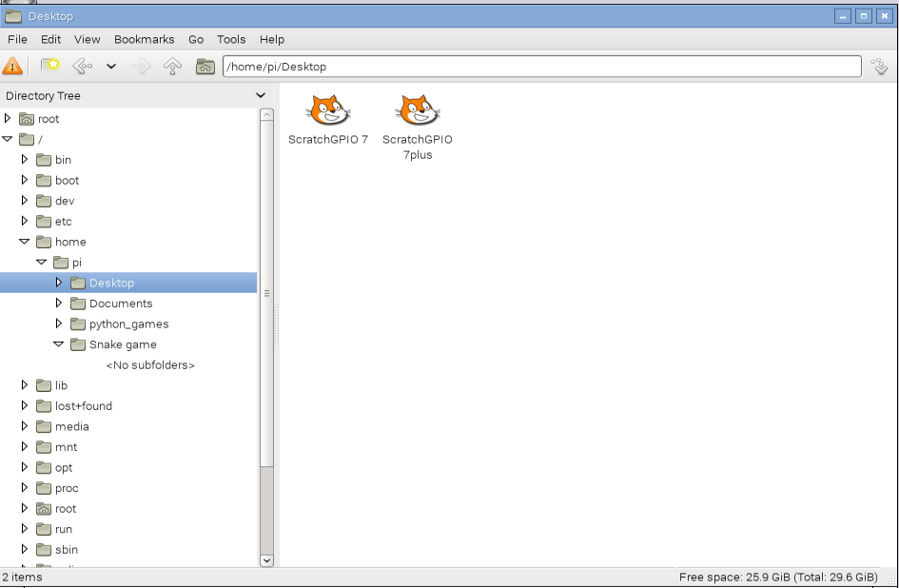Click the go-to-location icon beside the path bar

pos(880,67)
